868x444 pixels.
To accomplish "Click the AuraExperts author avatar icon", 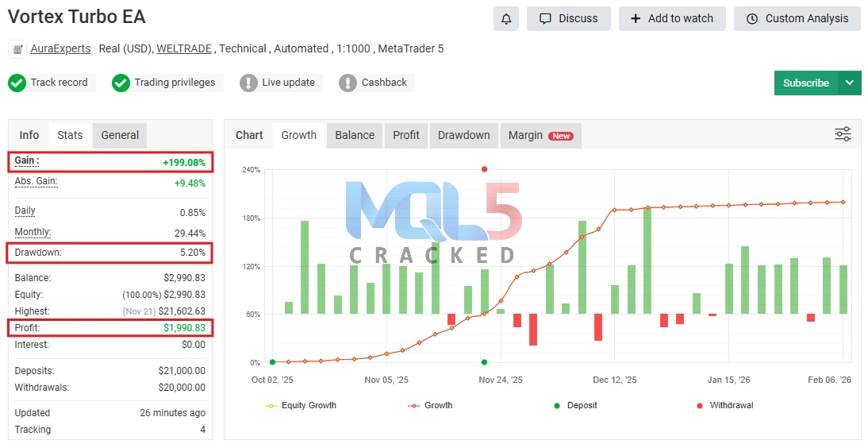I will click(17, 49).
